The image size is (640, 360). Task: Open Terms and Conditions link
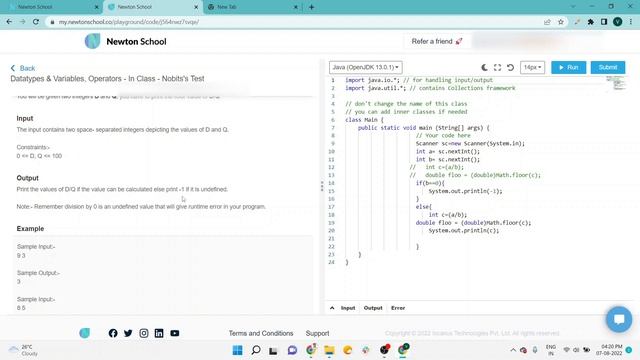click(261, 333)
